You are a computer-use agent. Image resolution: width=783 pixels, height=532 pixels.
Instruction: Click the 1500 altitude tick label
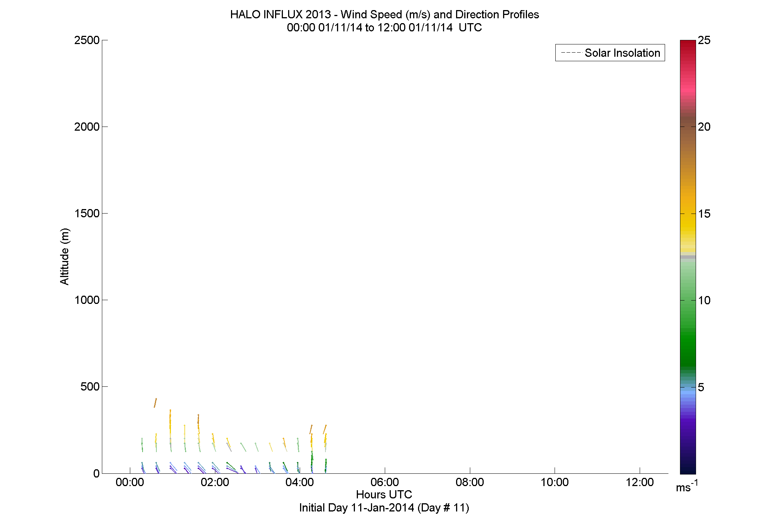tap(87, 214)
